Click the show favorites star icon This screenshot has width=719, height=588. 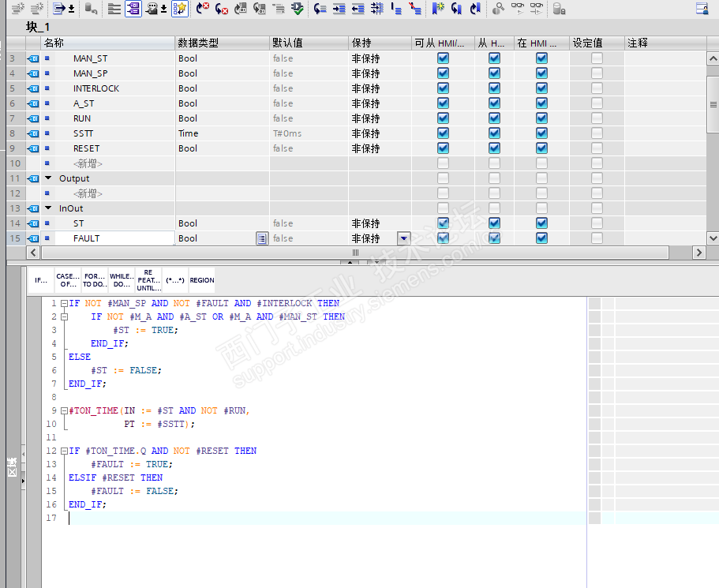[180, 9]
